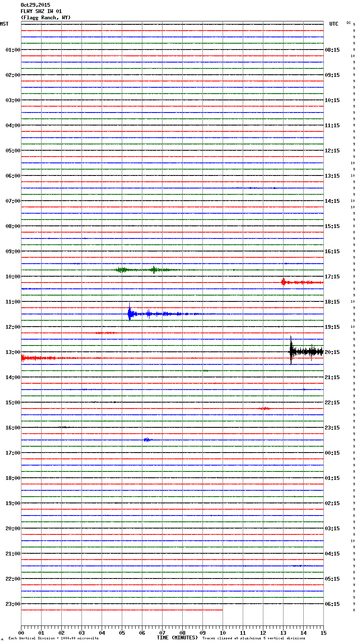The height and width of the screenshot is (644, 357).
Task: Click the 04:15 UTC time label
Action: tap(332, 554)
